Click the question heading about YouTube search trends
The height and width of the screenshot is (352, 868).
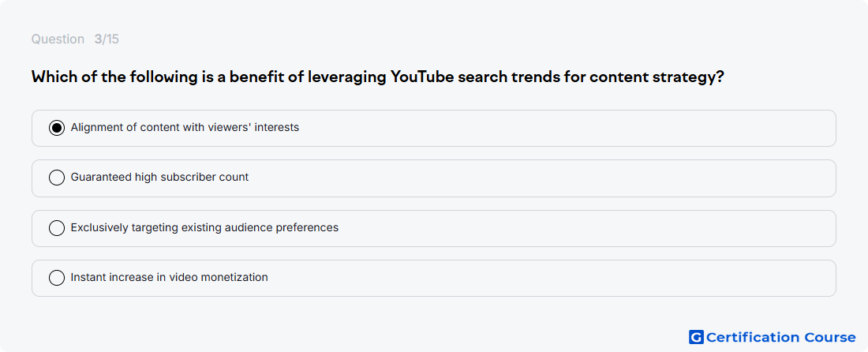pos(377,77)
